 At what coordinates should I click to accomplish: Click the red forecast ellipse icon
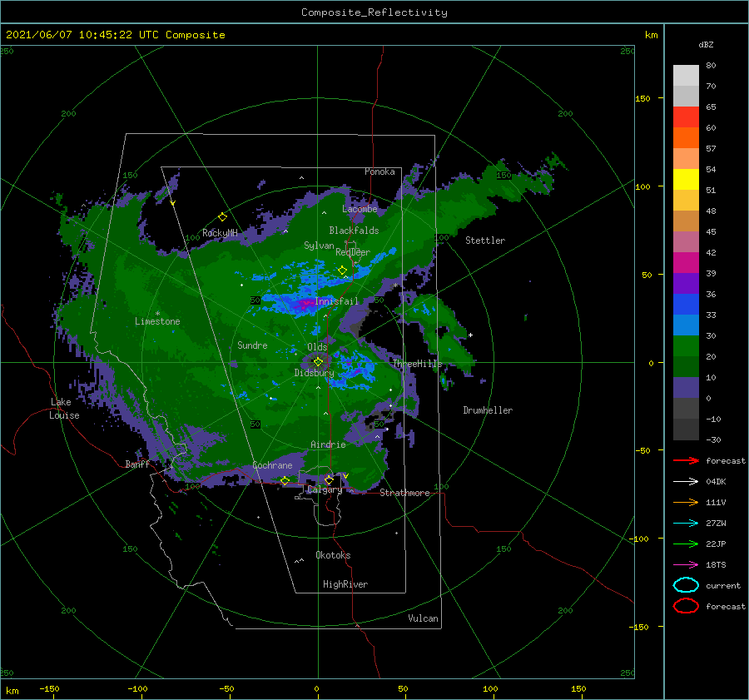pos(686,606)
